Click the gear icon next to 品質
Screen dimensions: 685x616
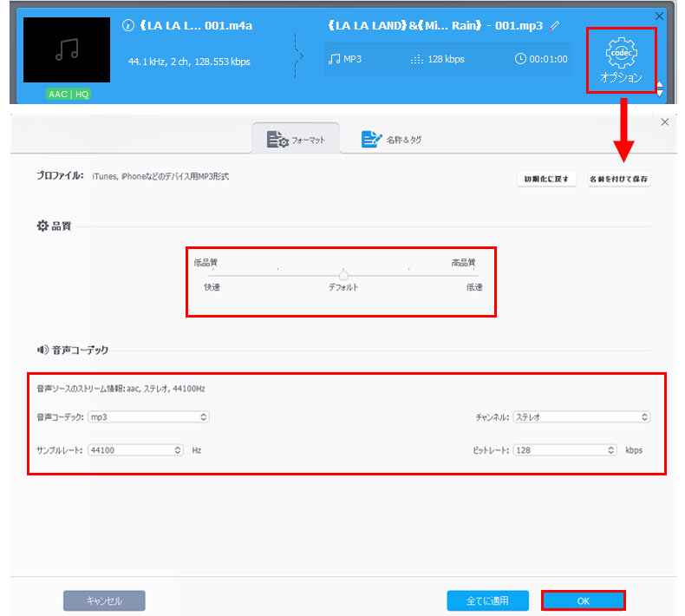[x=42, y=226]
